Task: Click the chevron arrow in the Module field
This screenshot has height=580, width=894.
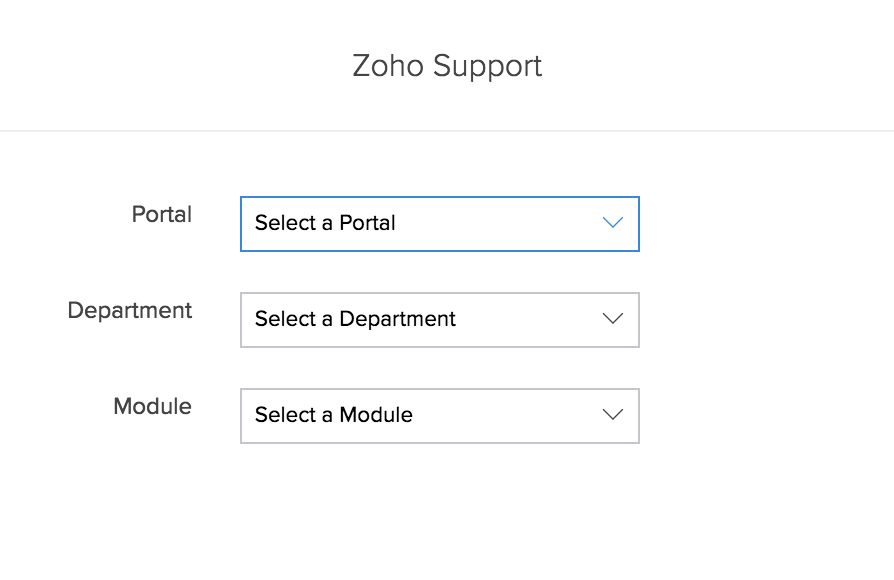Action: click(x=613, y=415)
